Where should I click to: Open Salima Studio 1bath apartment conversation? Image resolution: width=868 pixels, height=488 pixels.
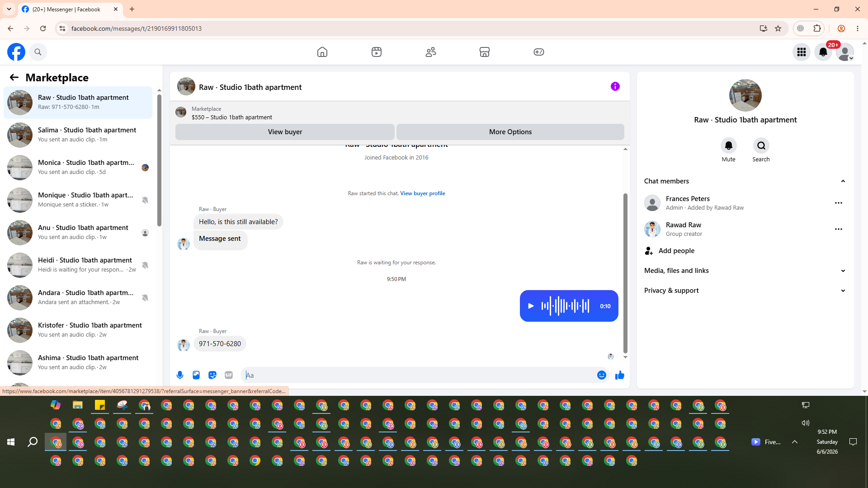coord(78,135)
